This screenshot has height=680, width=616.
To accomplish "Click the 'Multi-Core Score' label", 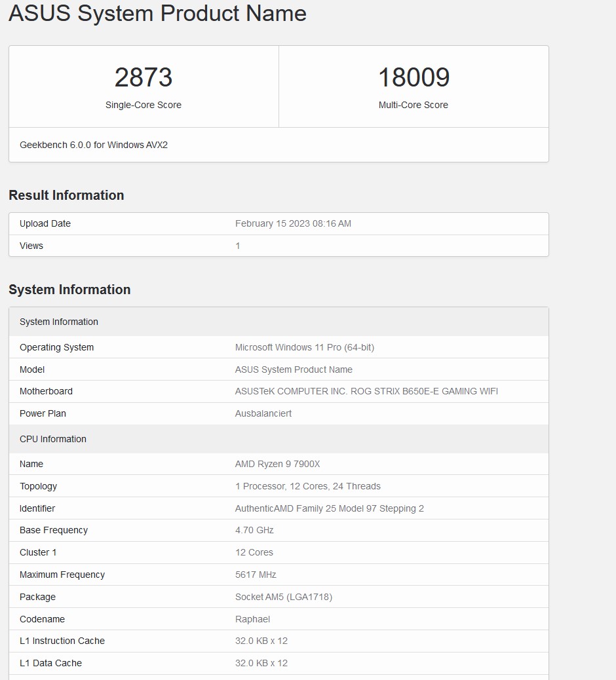I will [414, 105].
